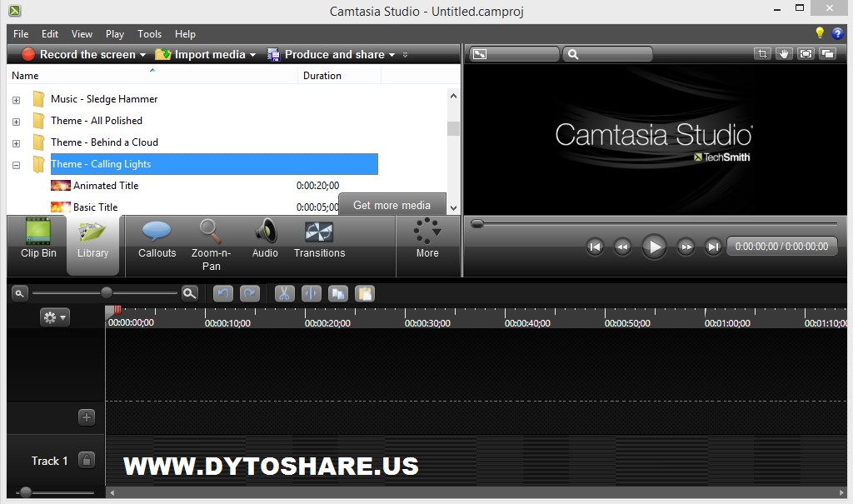
Task: Expand Music - Sledge Hammer folder
Action: pos(17,100)
